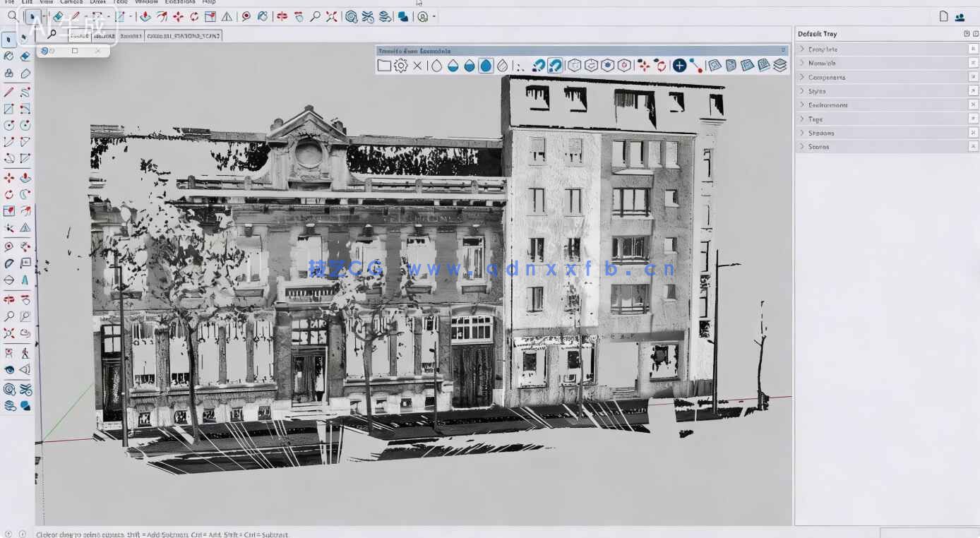The width and height of the screenshot is (980, 538).
Task: Collapse the Scan Essentials toolbar with its caret
Action: [x=782, y=50]
